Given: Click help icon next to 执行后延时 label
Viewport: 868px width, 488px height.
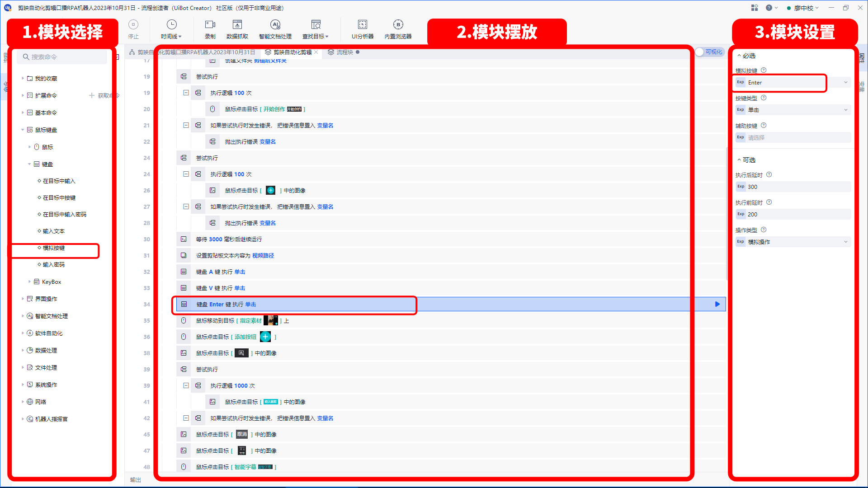Looking at the screenshot, I should tap(769, 174).
